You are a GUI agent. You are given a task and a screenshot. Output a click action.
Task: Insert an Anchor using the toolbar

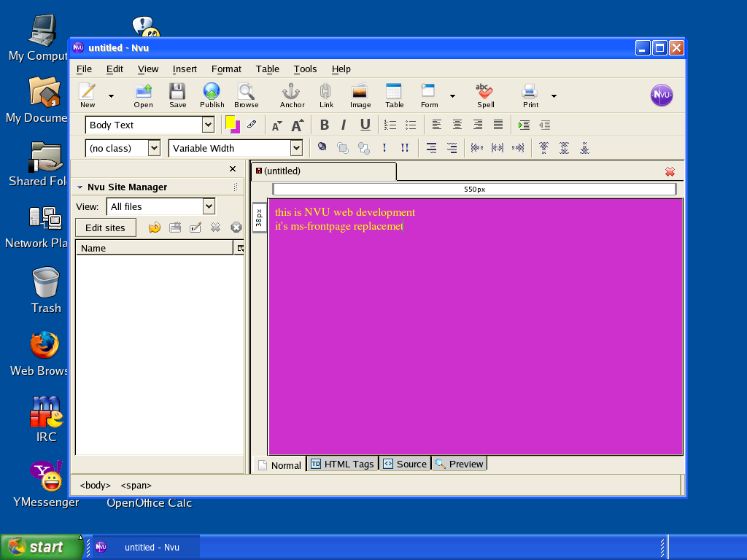pyautogui.click(x=292, y=95)
